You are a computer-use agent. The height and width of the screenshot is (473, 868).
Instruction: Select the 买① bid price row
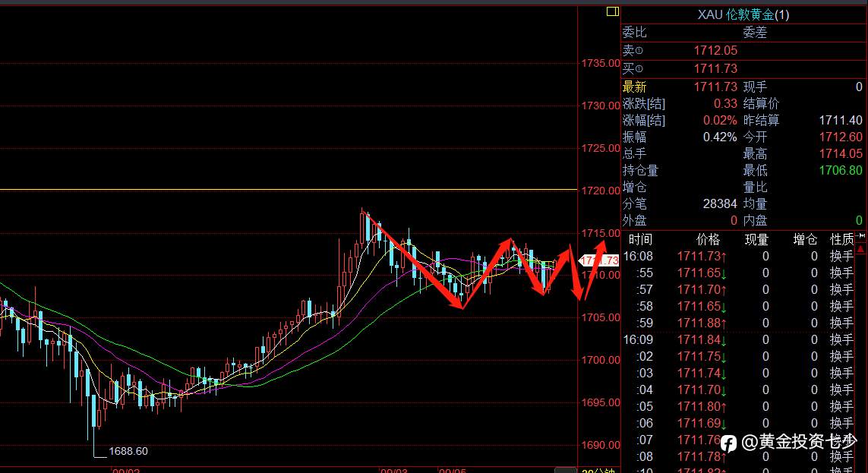(x=744, y=68)
